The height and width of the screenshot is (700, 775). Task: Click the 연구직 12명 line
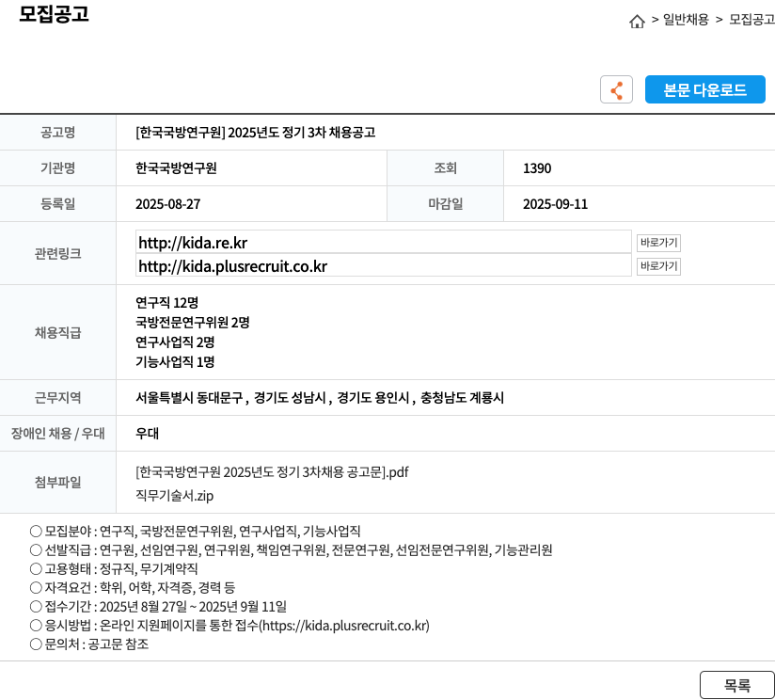[167, 302]
